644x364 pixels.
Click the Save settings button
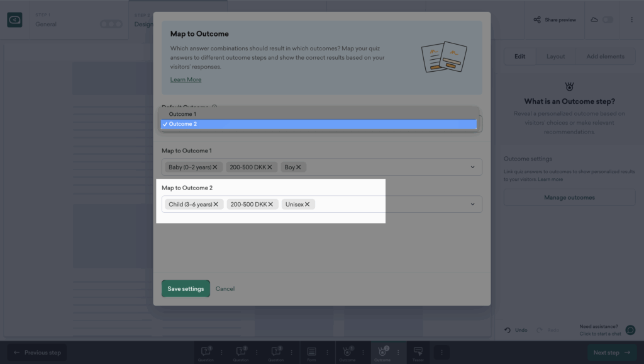186,288
